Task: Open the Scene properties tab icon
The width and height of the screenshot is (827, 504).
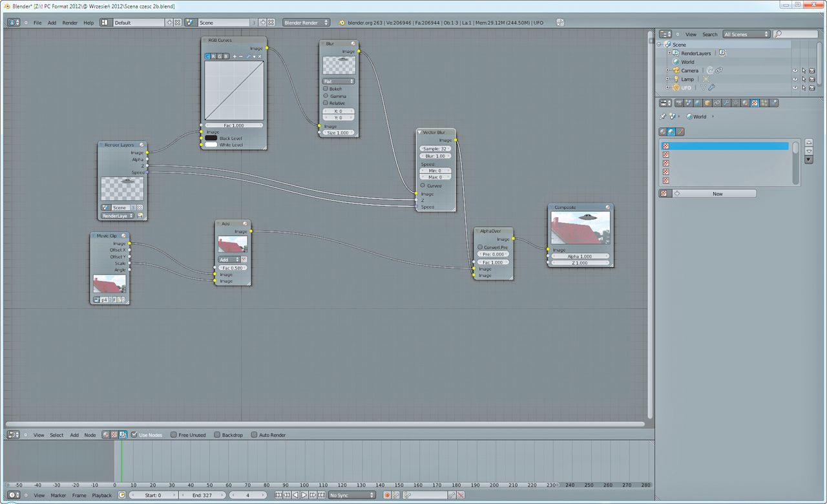Action: click(x=689, y=103)
